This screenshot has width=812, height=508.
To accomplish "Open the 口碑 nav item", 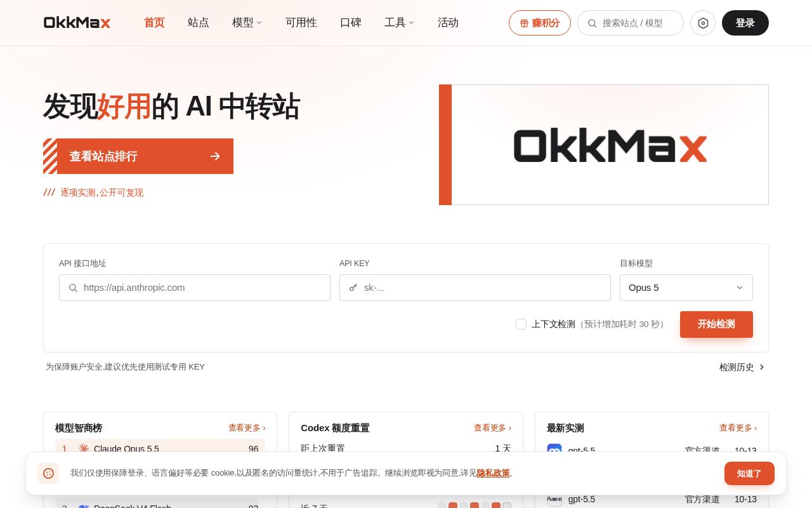I will 351,23.
